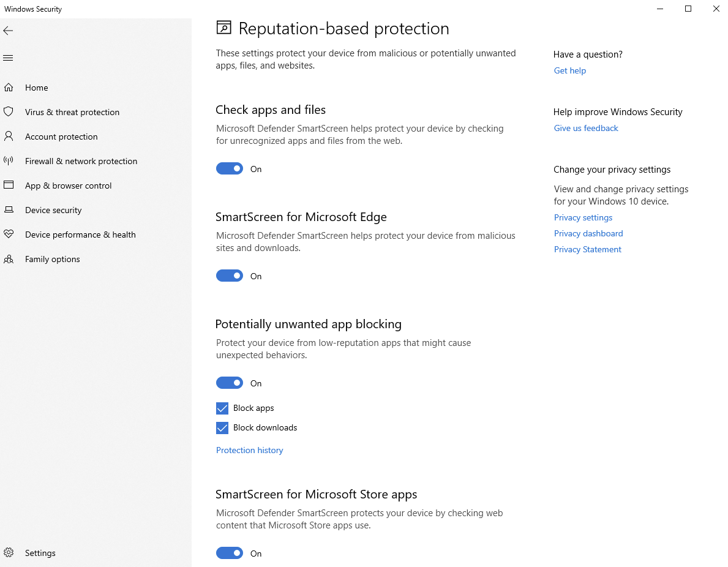728x567 pixels.
Task: Click the Get help link
Action: click(569, 70)
